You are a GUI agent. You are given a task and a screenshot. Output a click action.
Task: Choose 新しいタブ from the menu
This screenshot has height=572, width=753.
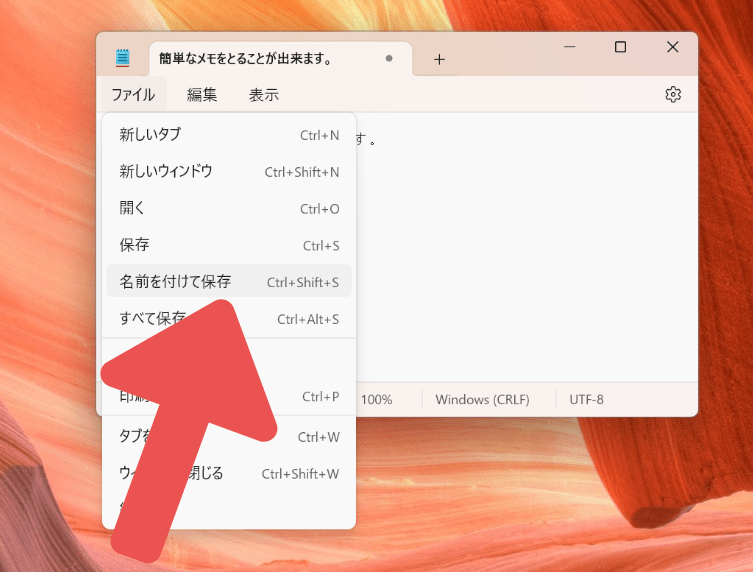[x=229, y=134]
